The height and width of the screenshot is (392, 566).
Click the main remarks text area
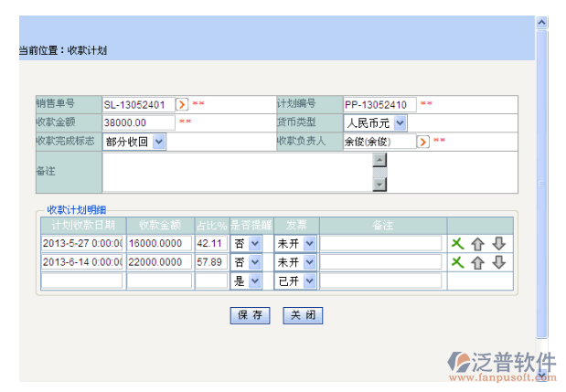[238, 173]
